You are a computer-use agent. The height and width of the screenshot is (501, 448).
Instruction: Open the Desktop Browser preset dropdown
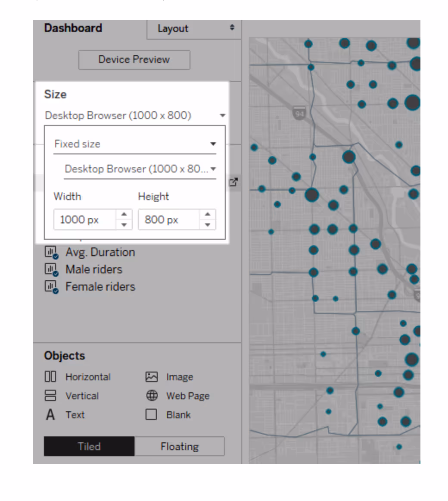(x=140, y=169)
